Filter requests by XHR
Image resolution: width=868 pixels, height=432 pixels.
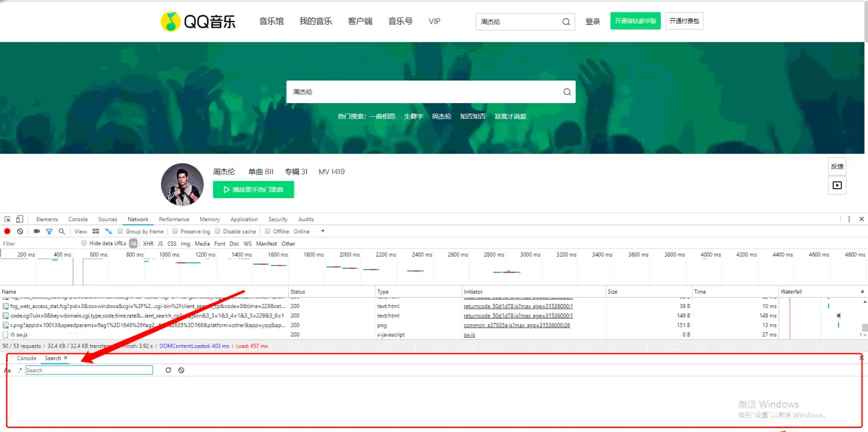click(148, 244)
